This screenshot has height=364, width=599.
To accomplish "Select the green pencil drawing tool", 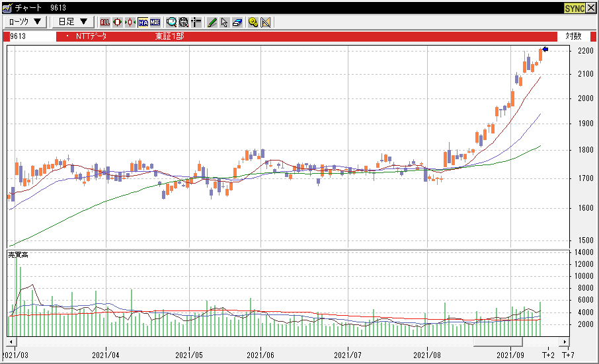I will pos(212,22).
